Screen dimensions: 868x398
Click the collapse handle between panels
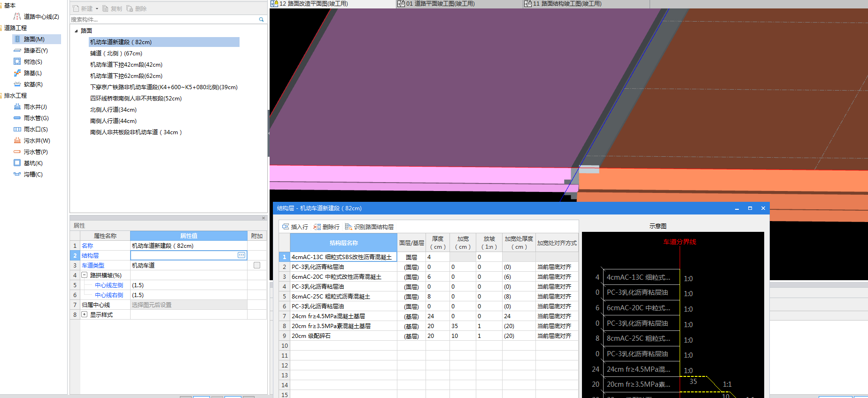tap(269, 133)
